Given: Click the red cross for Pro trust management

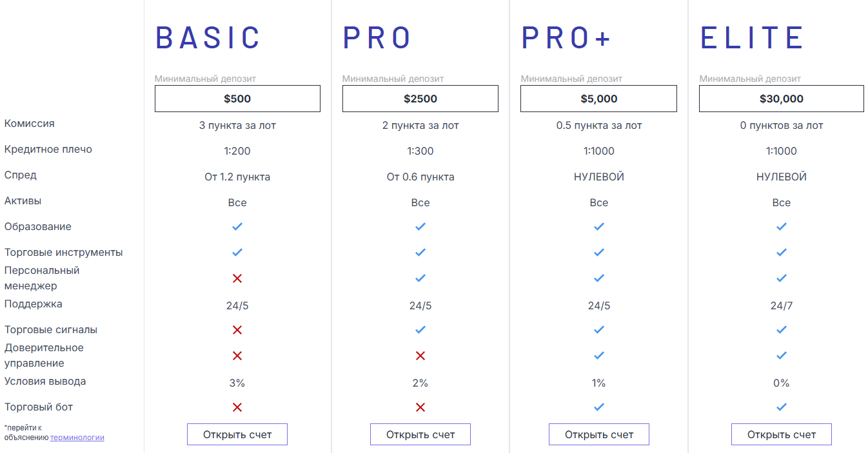Looking at the screenshot, I should click(420, 356).
